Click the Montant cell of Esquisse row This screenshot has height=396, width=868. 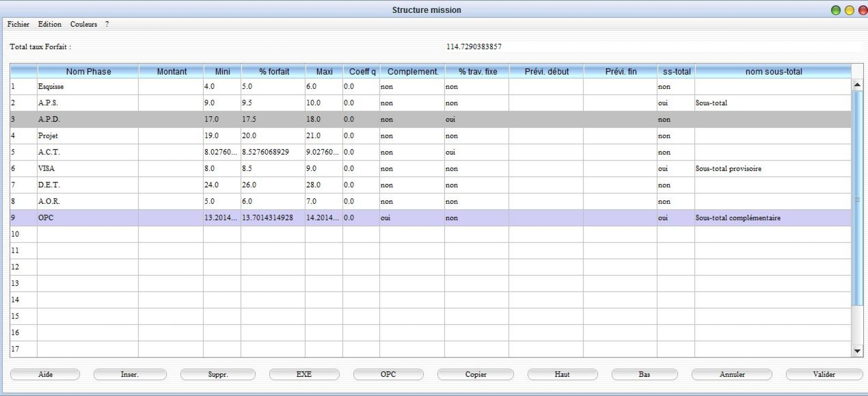[x=171, y=87]
